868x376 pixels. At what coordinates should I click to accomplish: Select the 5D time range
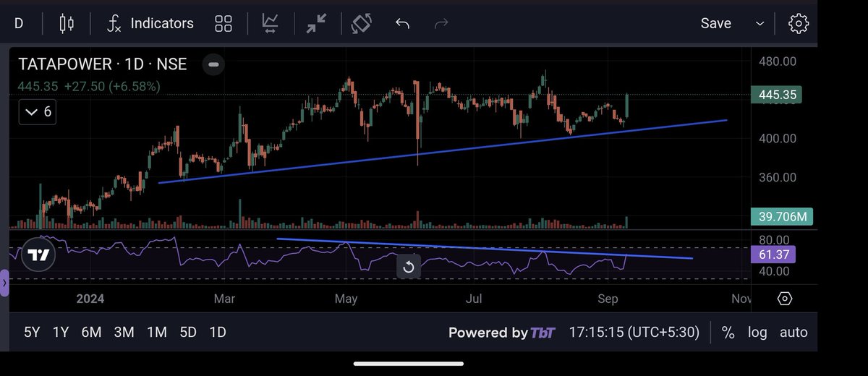[188, 333]
